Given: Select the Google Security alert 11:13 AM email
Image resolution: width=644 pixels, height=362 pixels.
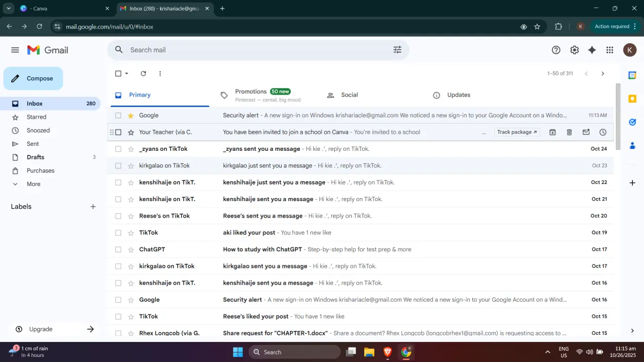Looking at the screenshot, I should point(118,116).
